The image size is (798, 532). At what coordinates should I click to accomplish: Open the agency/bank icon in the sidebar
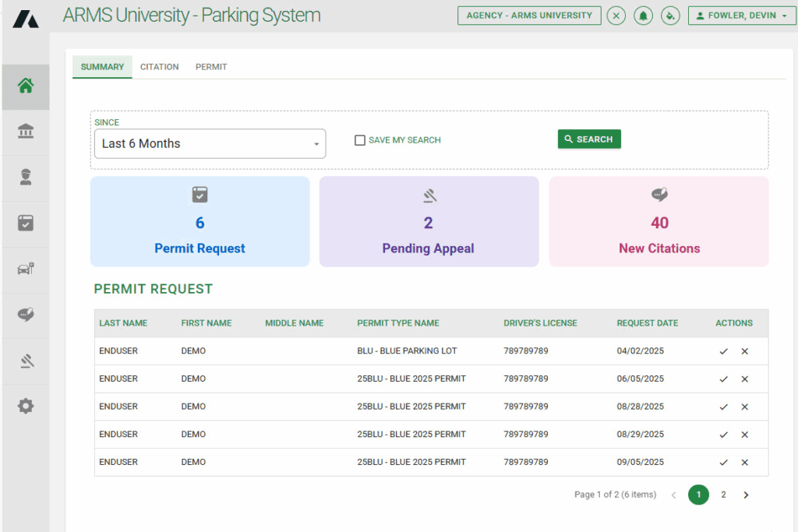[26, 132]
